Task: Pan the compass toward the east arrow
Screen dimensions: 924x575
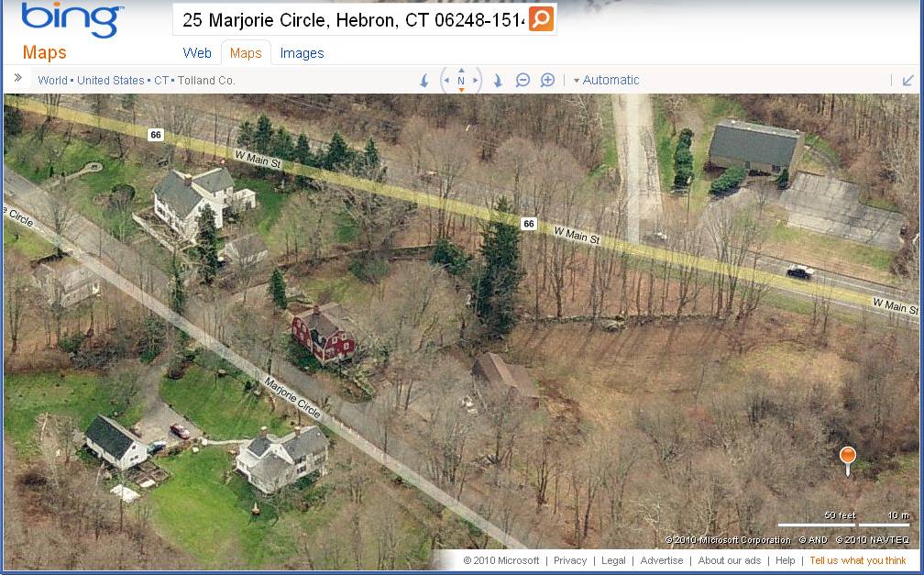Action: pos(475,81)
